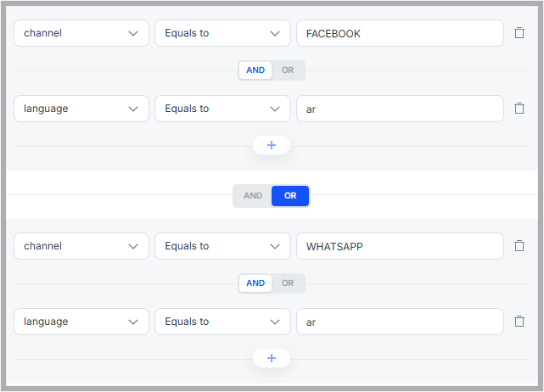Viewport: 544px width, 392px height.
Task: Select AND under WHATSAPP condition
Action: pyautogui.click(x=255, y=283)
